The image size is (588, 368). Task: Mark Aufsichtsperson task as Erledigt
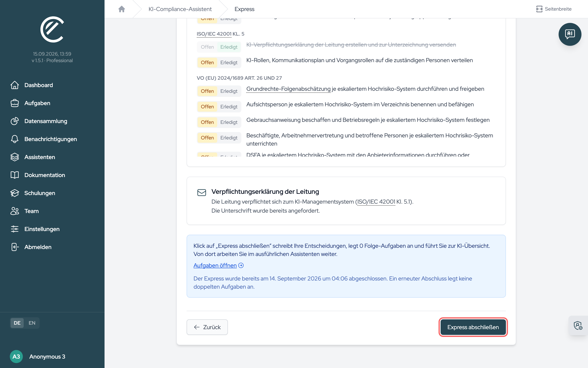pos(229,107)
